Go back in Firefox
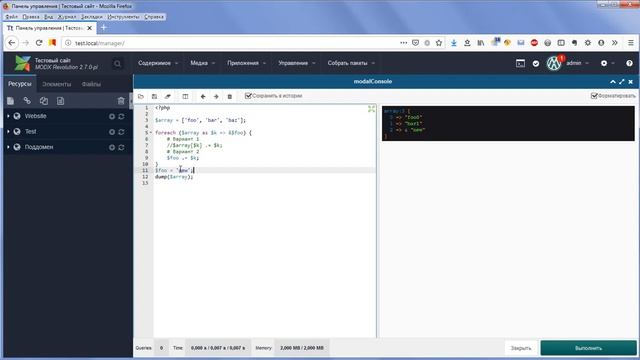Screen dimensions: 640x360 coord(12,43)
